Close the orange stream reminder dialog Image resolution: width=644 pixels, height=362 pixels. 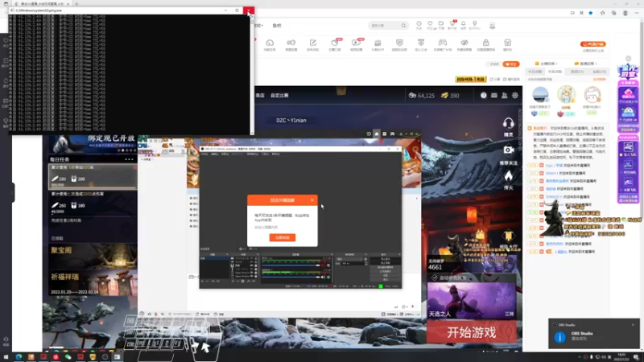point(312,200)
